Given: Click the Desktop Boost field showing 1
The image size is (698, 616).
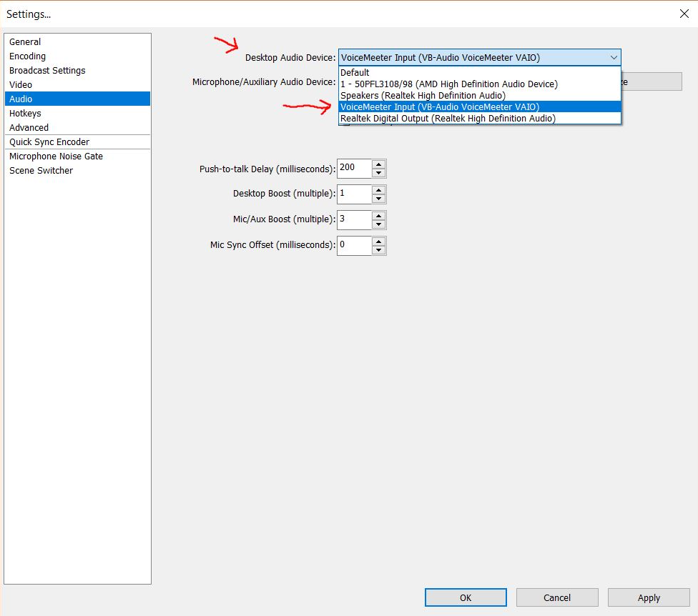Looking at the screenshot, I should point(354,194).
